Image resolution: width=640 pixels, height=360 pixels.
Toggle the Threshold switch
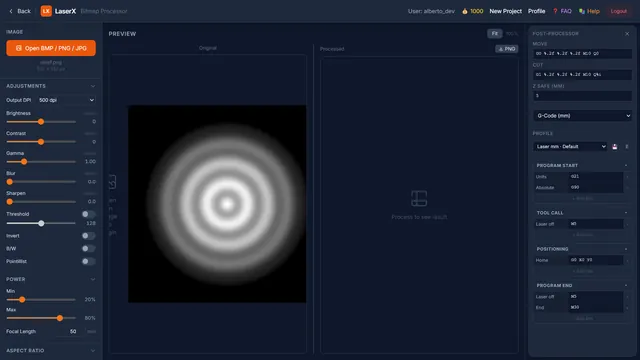click(88, 214)
